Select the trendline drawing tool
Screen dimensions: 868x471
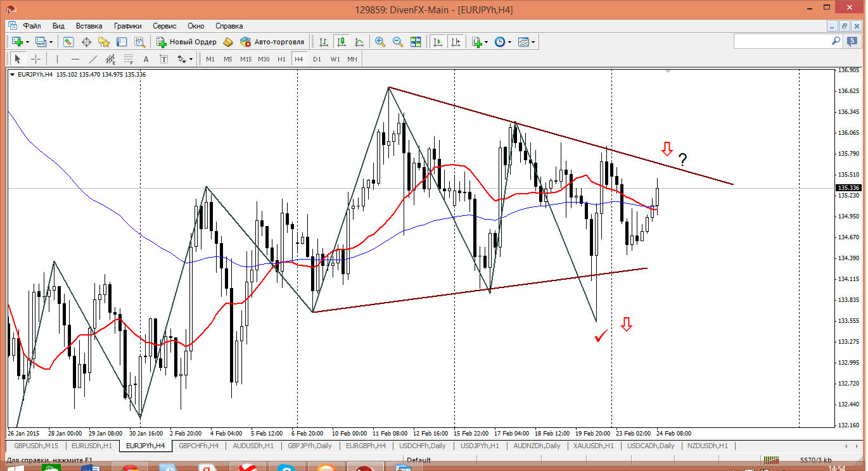pos(93,59)
